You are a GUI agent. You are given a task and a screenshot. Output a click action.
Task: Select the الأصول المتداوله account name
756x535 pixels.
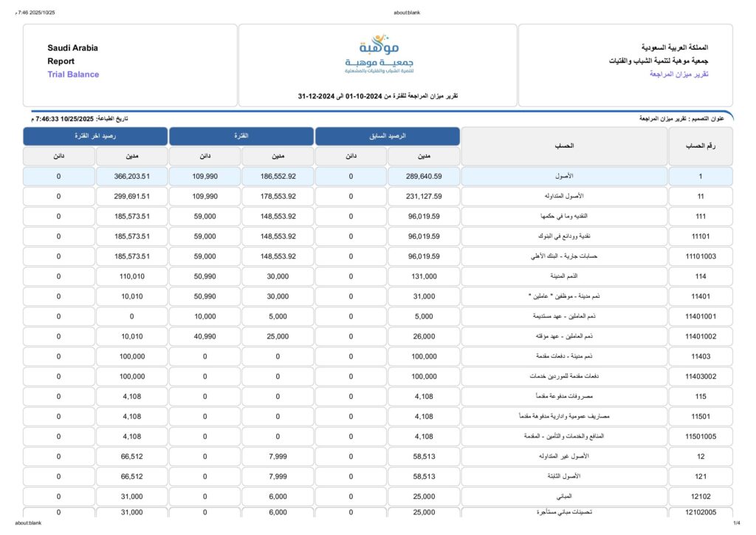point(565,197)
